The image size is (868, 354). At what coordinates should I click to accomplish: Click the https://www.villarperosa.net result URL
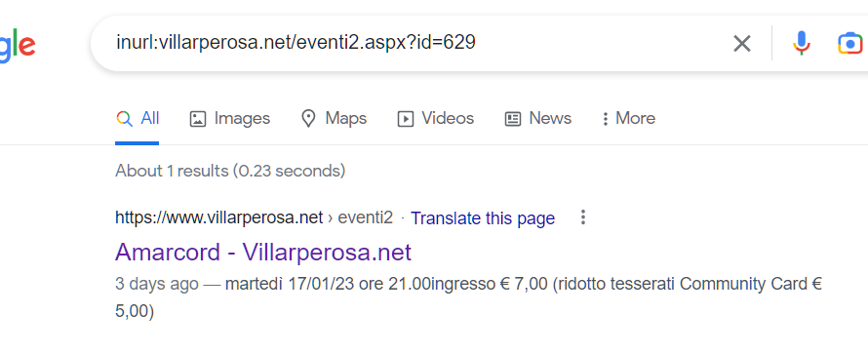click(x=218, y=217)
